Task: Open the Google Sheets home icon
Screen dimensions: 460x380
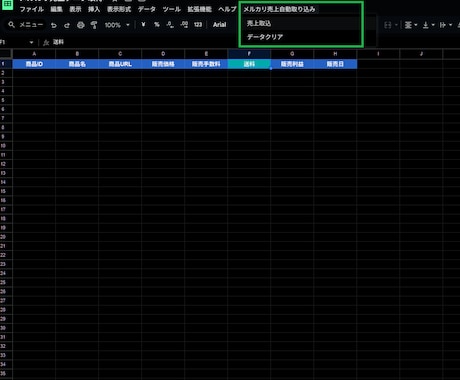Action: click(x=7, y=5)
